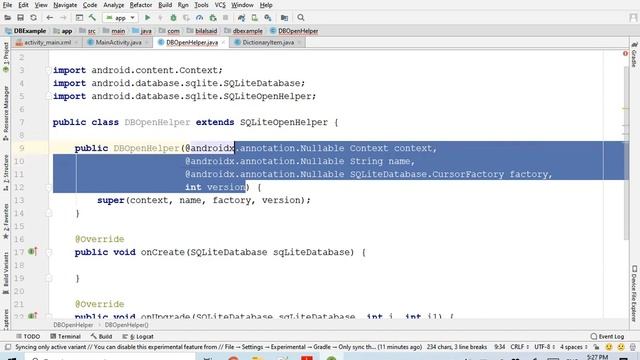Click the Open file toolbar icon
The width and height of the screenshot is (640, 360).
(7, 18)
